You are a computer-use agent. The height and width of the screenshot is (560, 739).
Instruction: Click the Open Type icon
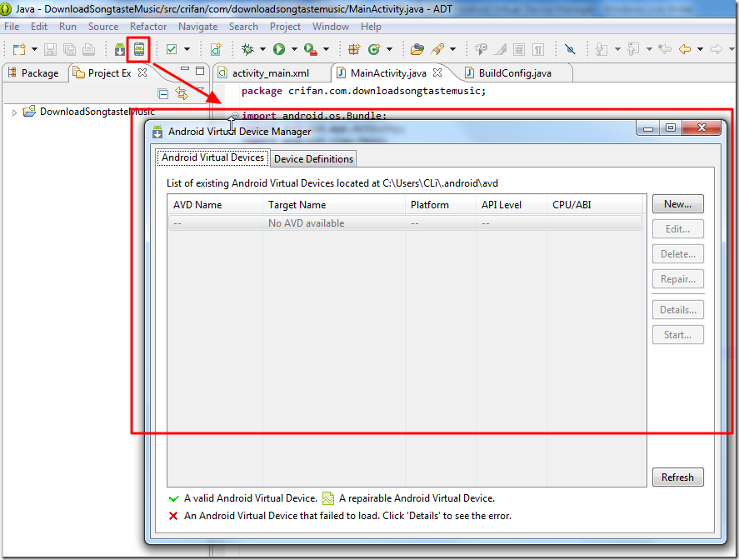click(x=417, y=49)
